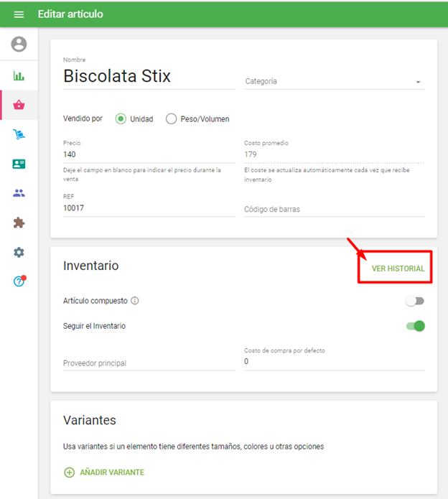Select the Peso/Volumen radio option
This screenshot has width=448, height=499.
coord(171,119)
